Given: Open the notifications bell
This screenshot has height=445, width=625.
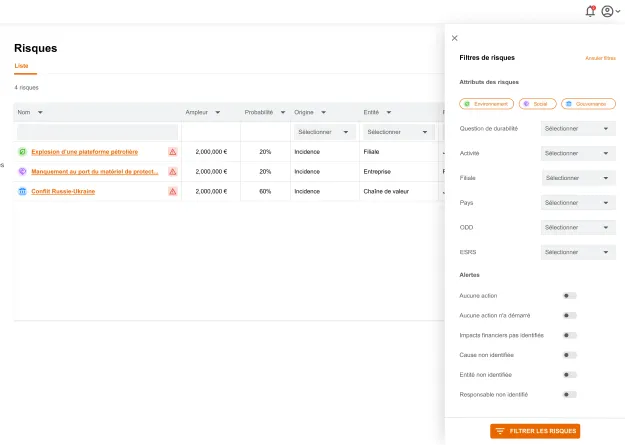Looking at the screenshot, I should (x=590, y=11).
